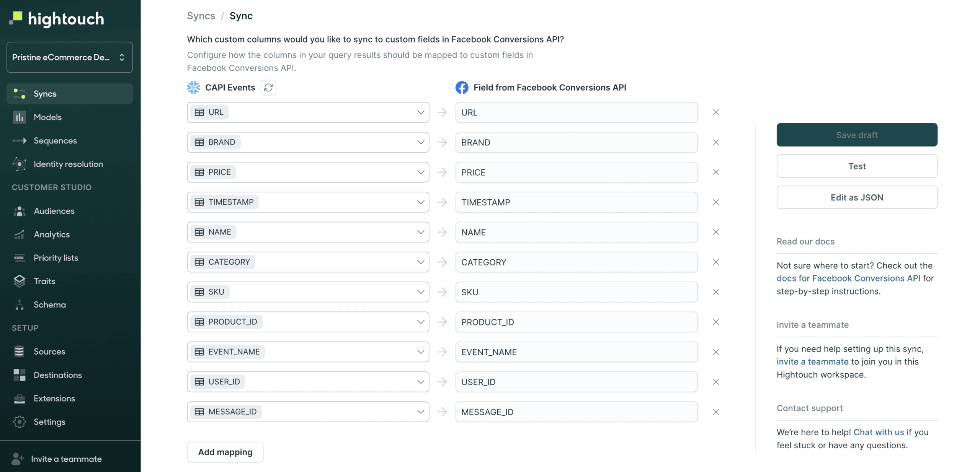980x472 pixels.
Task: Click the Traits layers icon
Action: pos(19,281)
